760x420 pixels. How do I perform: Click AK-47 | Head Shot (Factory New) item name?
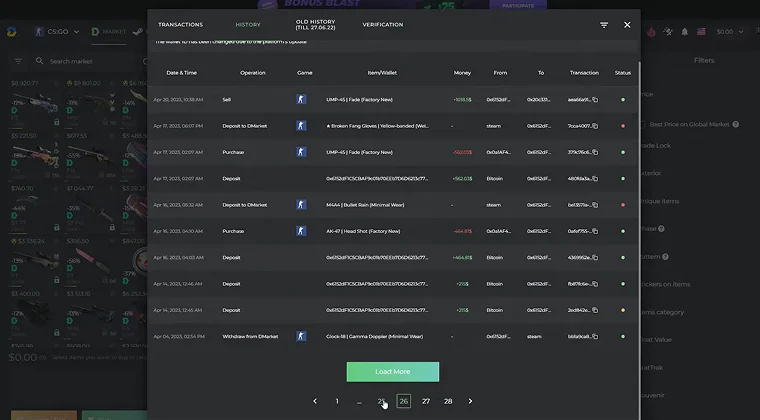coord(363,231)
